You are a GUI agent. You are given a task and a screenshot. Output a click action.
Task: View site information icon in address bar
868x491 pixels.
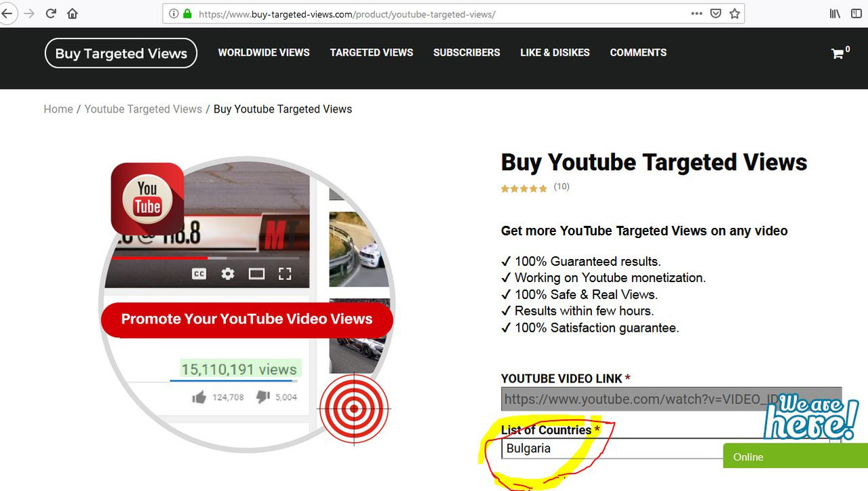pos(174,14)
